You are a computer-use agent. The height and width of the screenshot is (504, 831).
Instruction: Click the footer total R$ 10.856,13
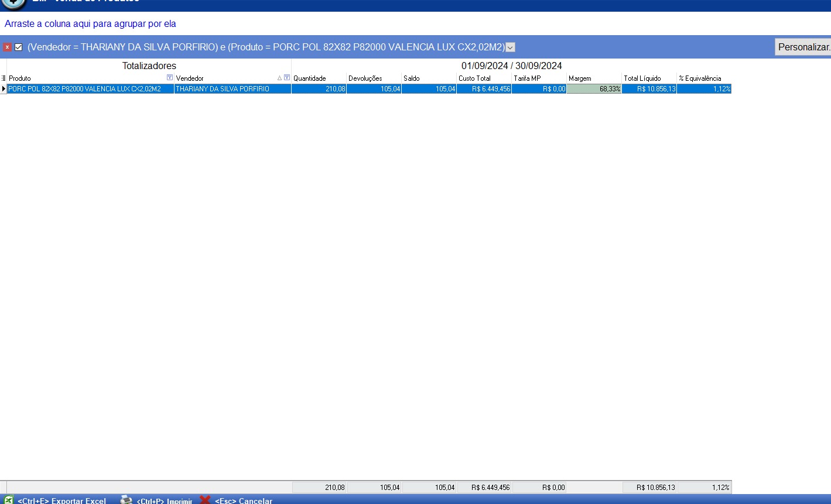[649, 487]
